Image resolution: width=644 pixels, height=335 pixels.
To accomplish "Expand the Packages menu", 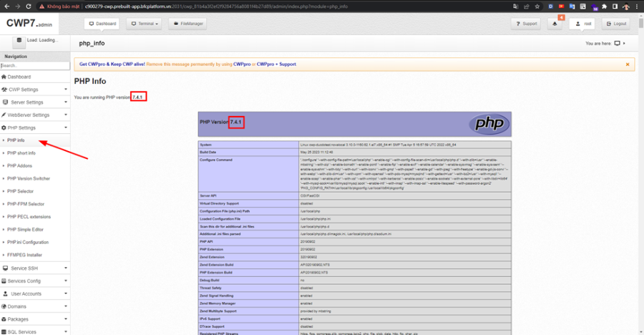I will point(35,319).
